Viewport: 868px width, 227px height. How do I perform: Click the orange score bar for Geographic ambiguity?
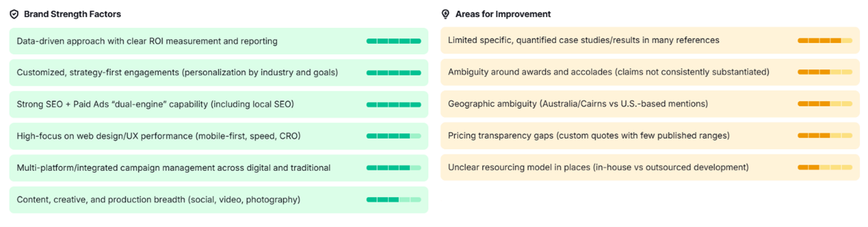[x=825, y=104]
